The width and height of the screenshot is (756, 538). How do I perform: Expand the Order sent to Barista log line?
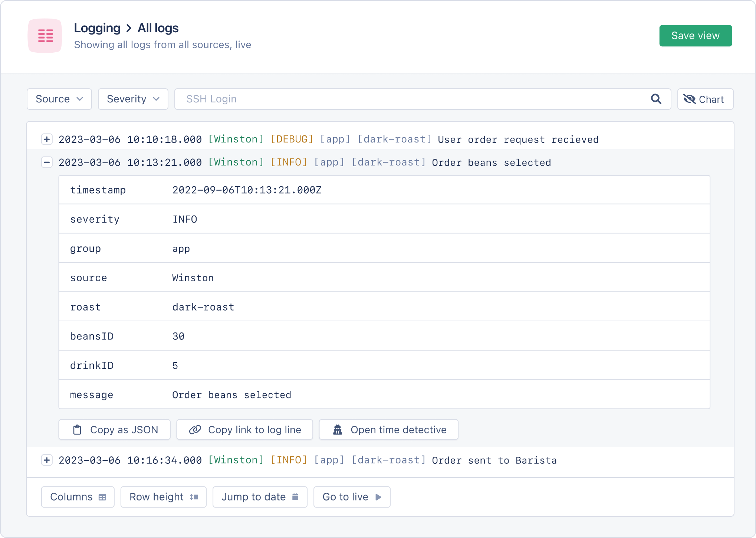pyautogui.click(x=47, y=460)
